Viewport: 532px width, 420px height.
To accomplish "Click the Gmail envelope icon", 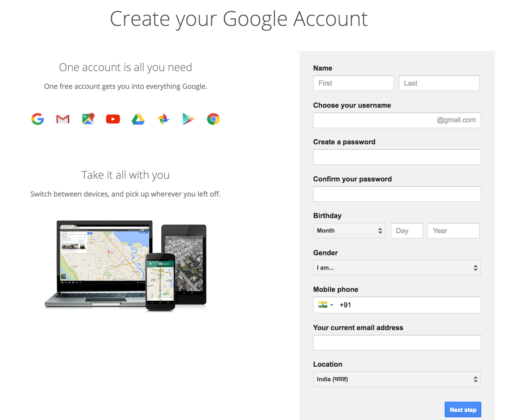I will [x=63, y=119].
